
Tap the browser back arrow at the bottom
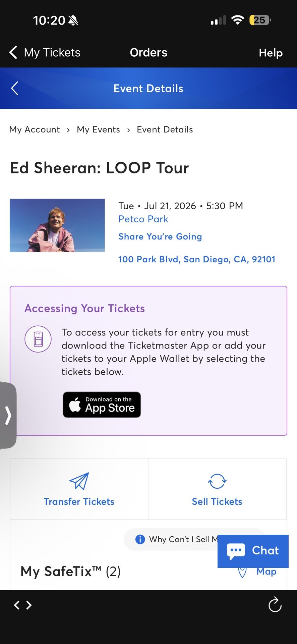point(17,605)
